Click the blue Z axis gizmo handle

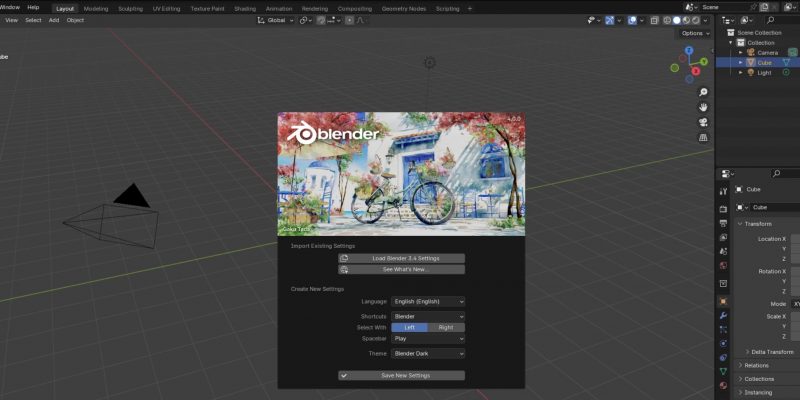pyautogui.click(x=689, y=50)
